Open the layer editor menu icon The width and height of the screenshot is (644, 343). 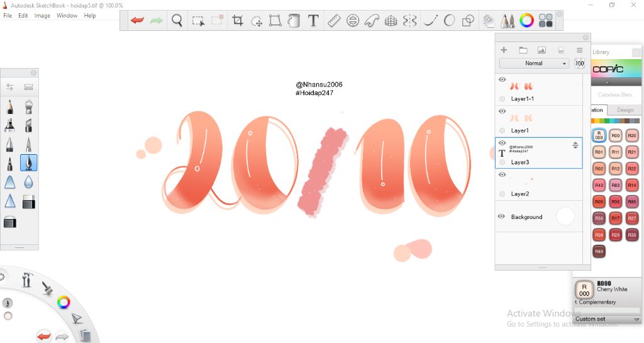[x=579, y=50]
